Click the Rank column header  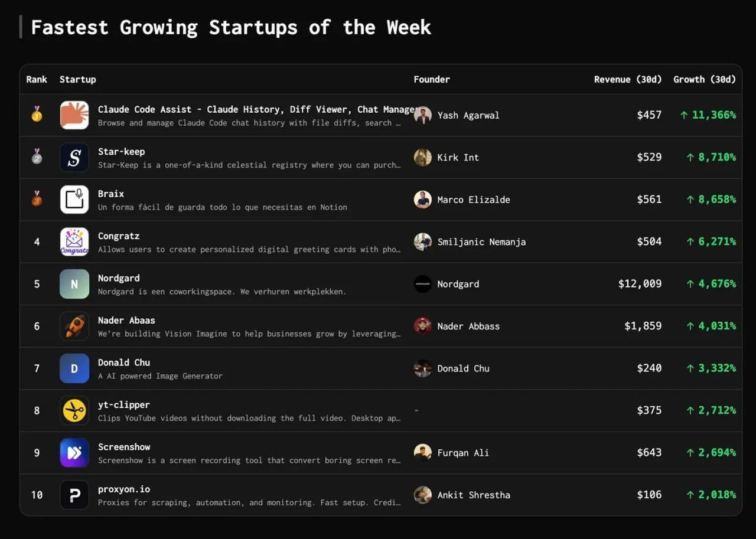(x=37, y=79)
